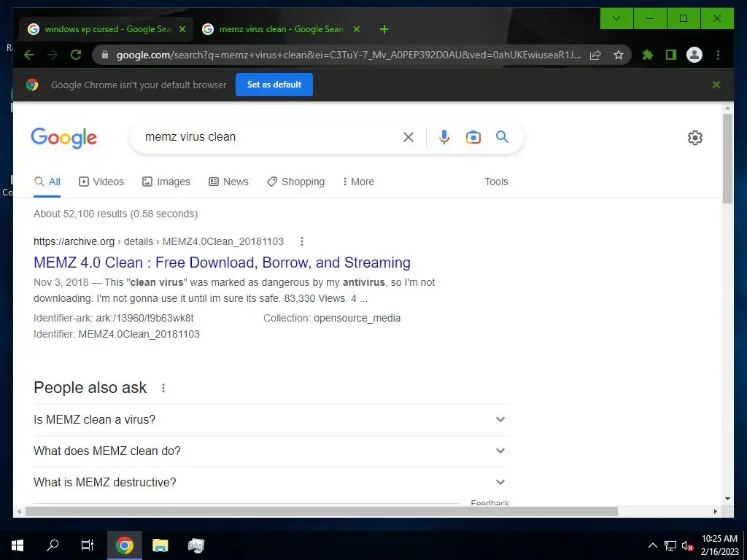Click the scroll right arrow
Viewport: 747px width, 560px height.
point(715,511)
